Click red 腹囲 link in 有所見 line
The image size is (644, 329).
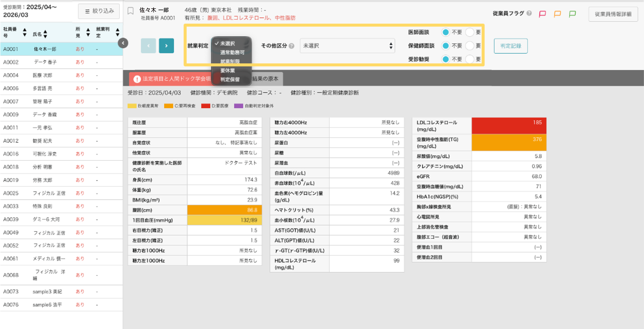[x=212, y=18]
